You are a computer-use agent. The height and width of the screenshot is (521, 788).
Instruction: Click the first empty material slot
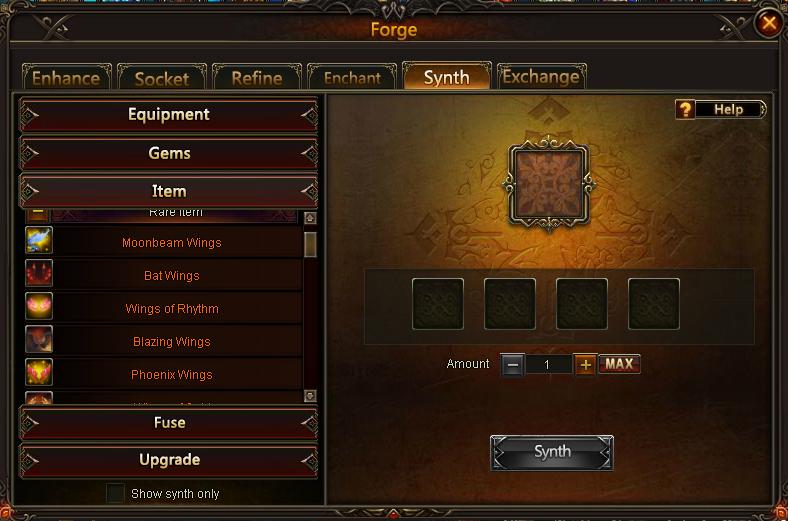[438, 304]
